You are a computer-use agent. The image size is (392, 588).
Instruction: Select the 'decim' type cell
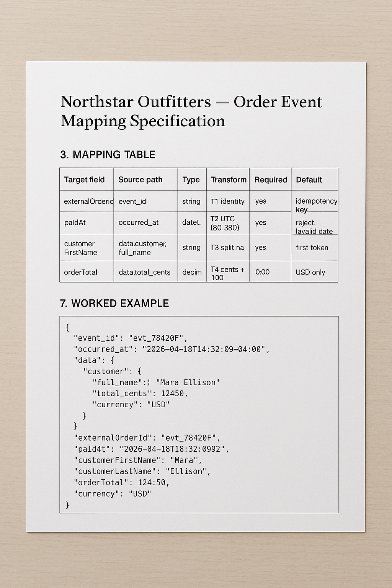(192, 272)
